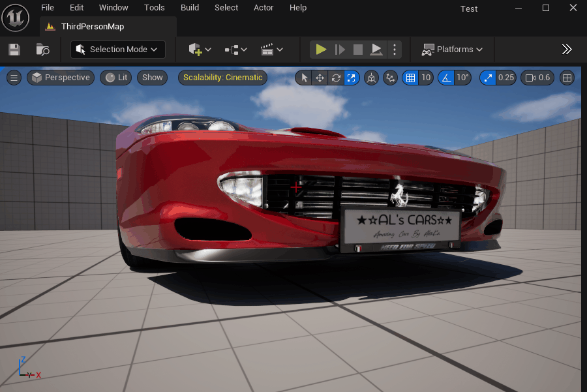Click the Test project name label
Viewport: 587px width, 392px height.
469,8
